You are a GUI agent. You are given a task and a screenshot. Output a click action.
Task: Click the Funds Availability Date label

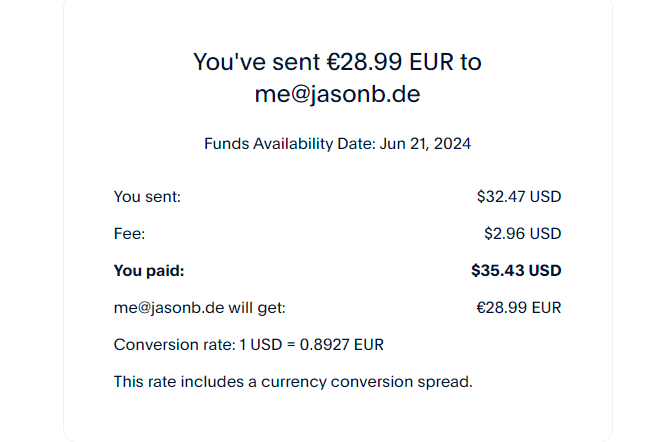[290, 144]
